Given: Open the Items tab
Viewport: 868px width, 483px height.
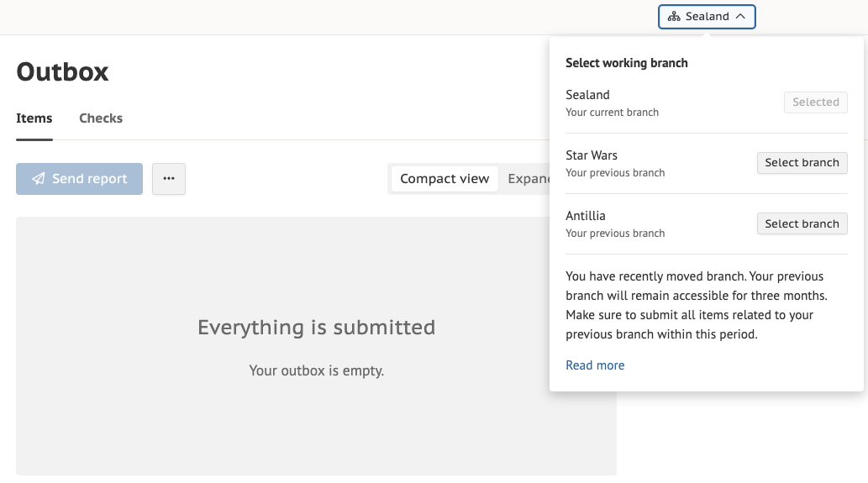Looking at the screenshot, I should click(34, 118).
